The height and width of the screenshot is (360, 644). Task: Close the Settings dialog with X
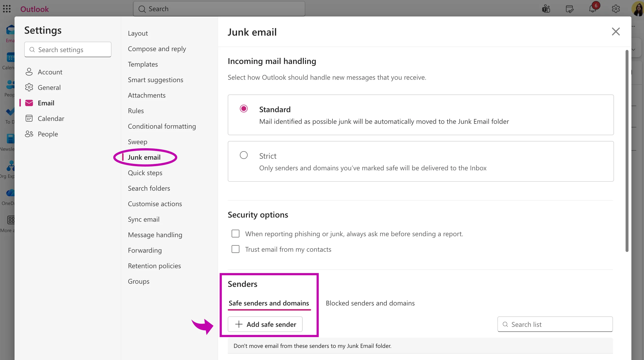[616, 31]
